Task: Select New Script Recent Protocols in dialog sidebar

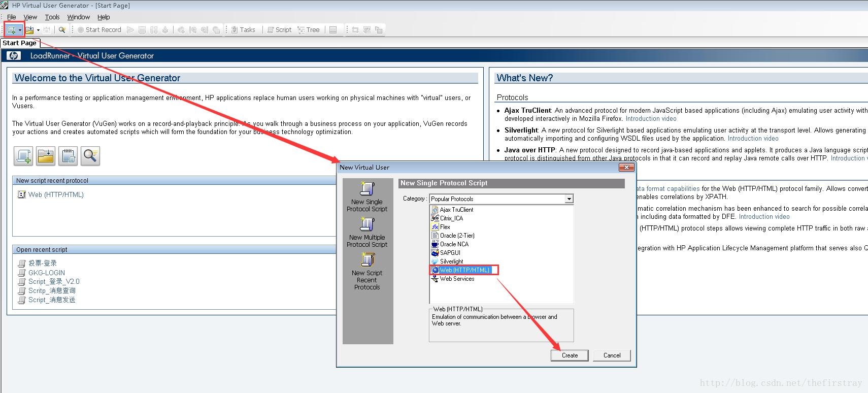Action: [367, 272]
